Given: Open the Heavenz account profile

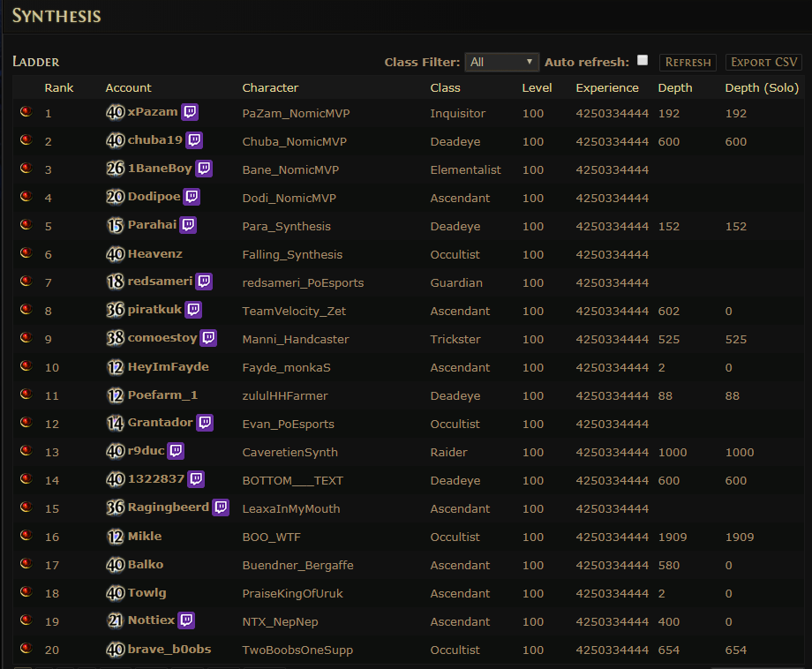Looking at the screenshot, I should 154,253.
